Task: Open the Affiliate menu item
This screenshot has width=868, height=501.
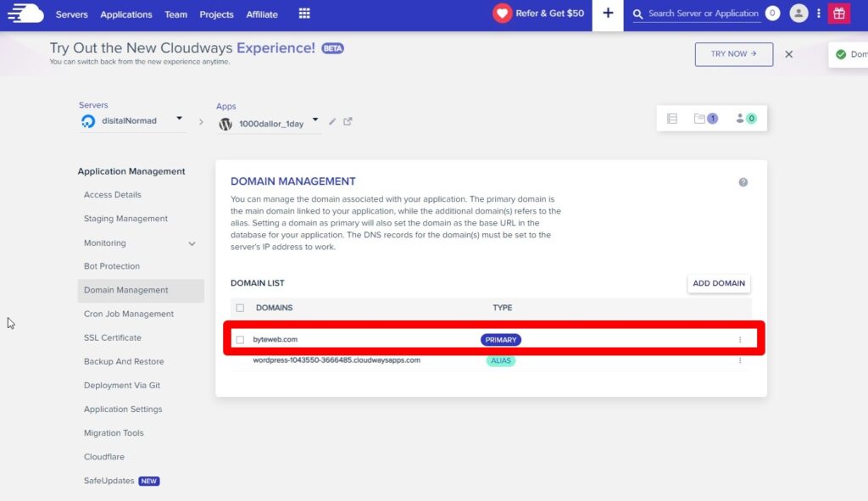Action: [262, 14]
